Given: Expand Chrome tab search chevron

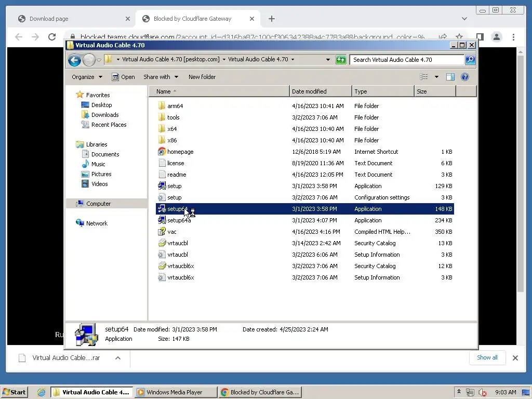Looking at the screenshot, I should [464, 19].
